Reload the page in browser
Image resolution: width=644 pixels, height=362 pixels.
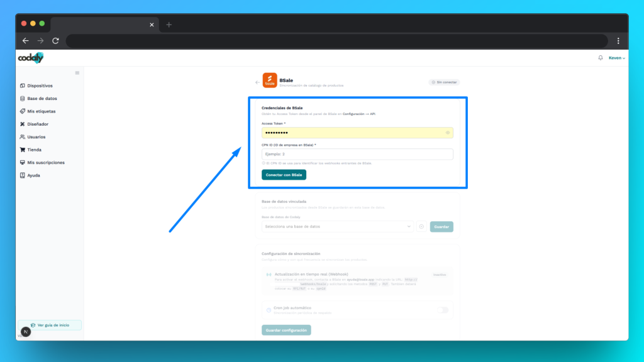55,41
